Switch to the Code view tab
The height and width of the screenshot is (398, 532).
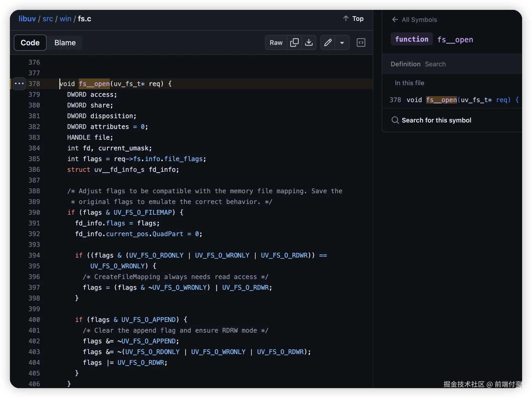pyautogui.click(x=30, y=43)
